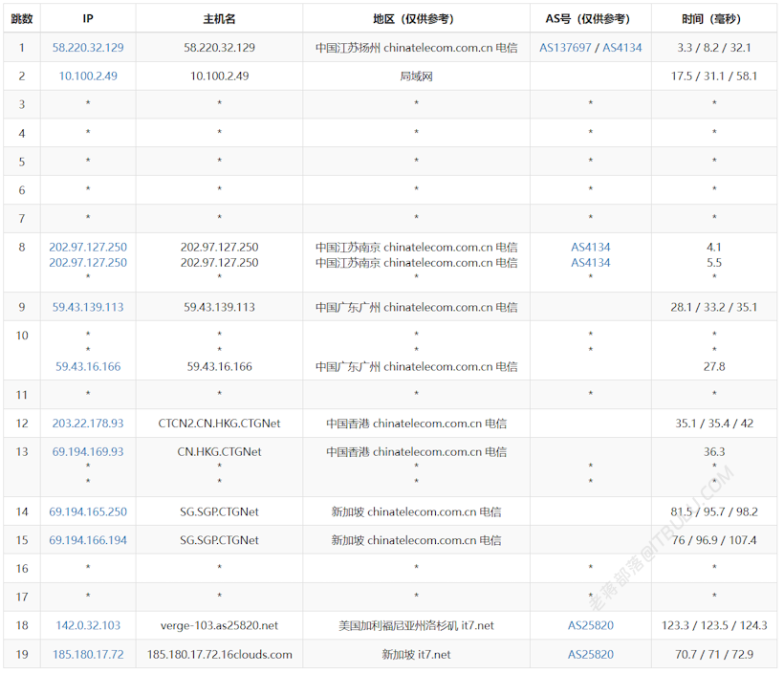
Task: Click the 跳数 column header
Action: 22,18
